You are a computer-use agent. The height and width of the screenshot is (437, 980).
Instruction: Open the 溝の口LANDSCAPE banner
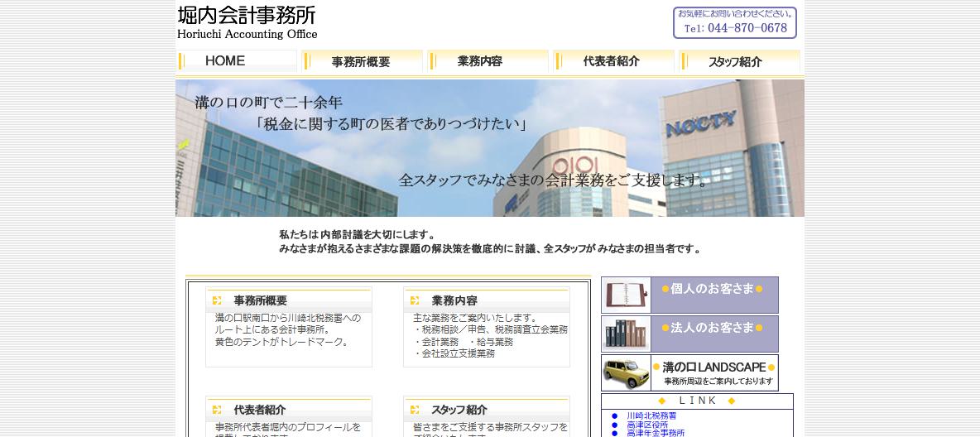tap(690, 373)
